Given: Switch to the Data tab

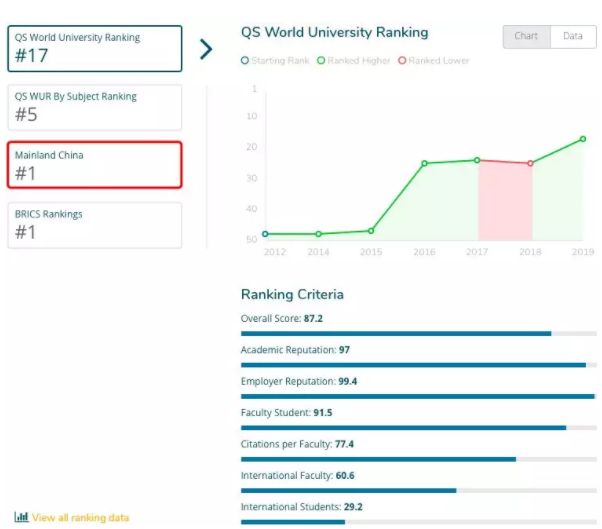Looking at the screenshot, I should click(x=573, y=36).
